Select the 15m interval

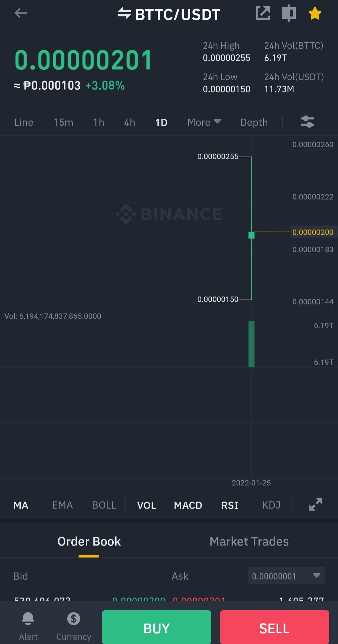tap(63, 122)
